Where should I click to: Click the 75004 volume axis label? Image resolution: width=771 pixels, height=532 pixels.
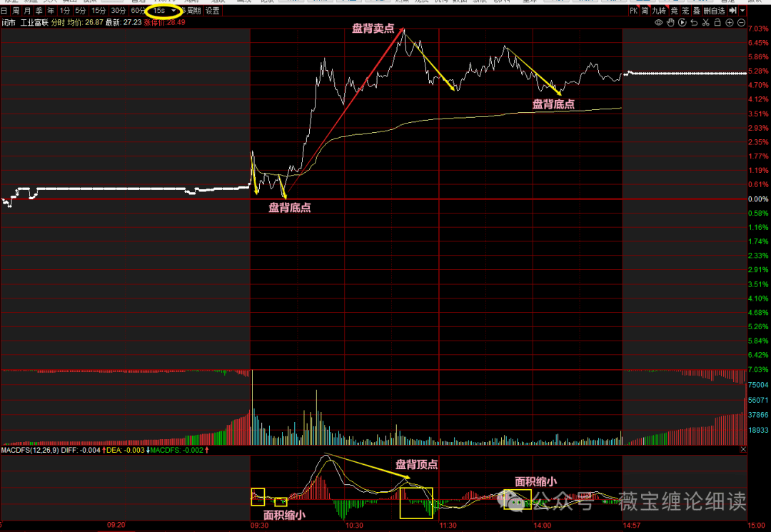(x=757, y=385)
